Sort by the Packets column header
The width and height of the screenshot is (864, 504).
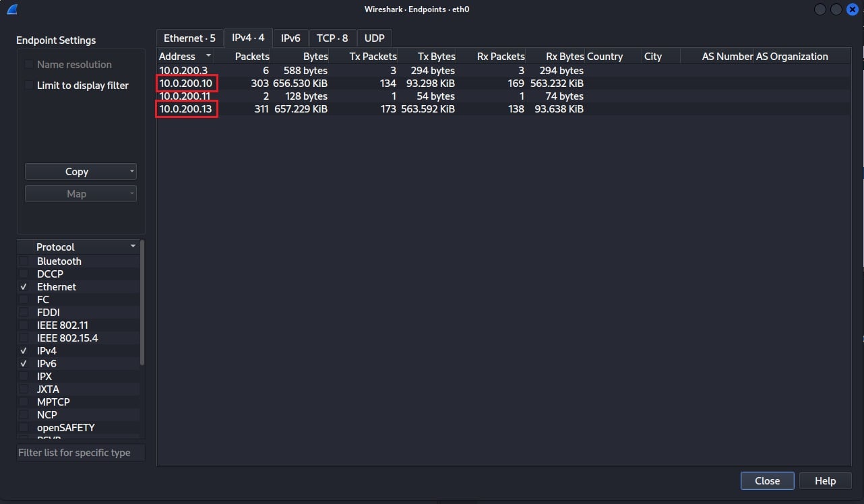(243, 57)
